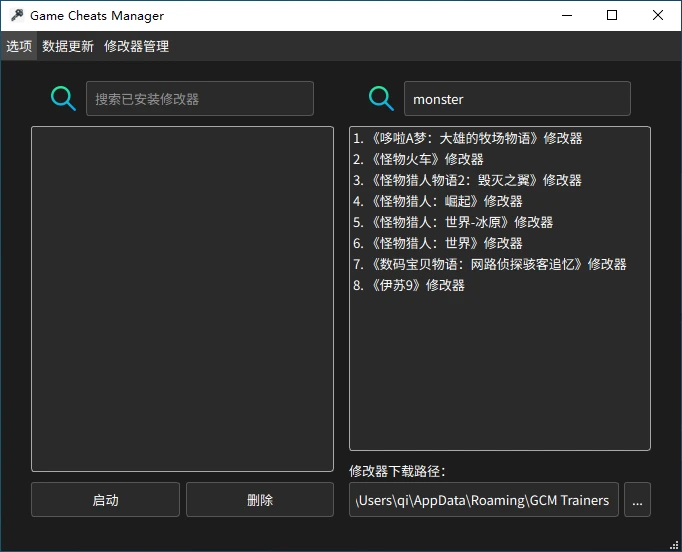
Task: Select 《伊苏9》修改器 in results
Action: [x=409, y=285]
